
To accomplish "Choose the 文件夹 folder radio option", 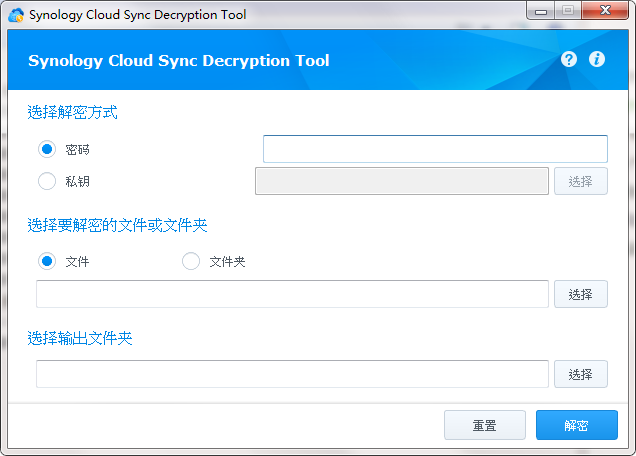I will tap(191, 261).
